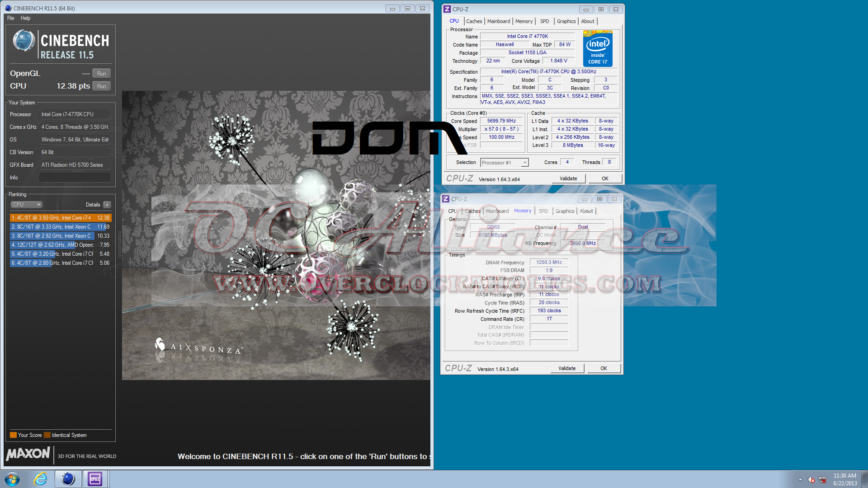Switch to SPD tab in top CPU-Z window
Image resolution: width=868 pixels, height=488 pixels.
[x=545, y=21]
